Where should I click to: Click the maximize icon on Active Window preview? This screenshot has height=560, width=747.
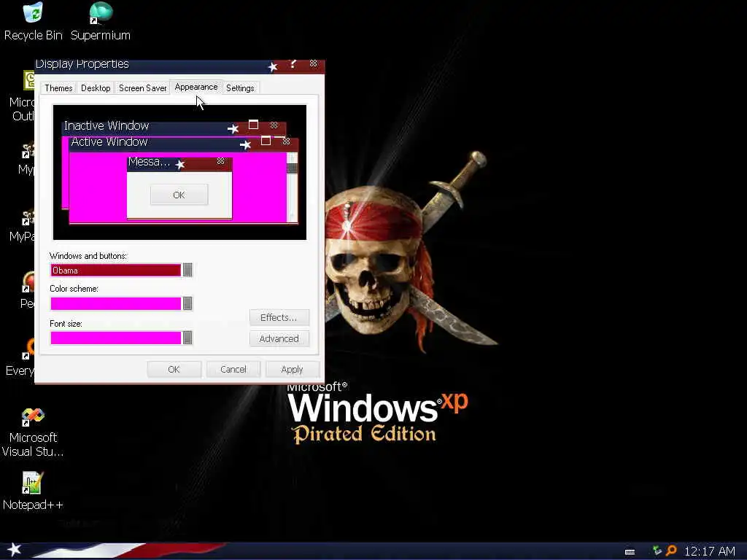266,141
